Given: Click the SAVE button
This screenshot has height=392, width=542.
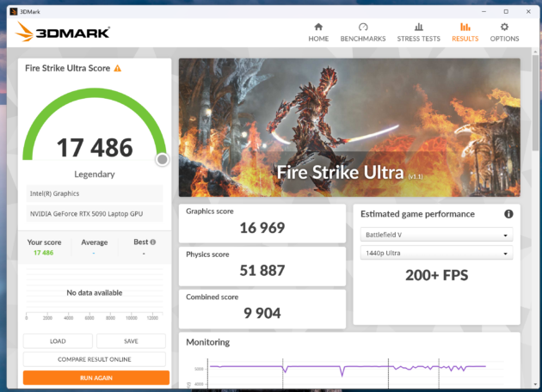Looking at the screenshot, I should pyautogui.click(x=131, y=341).
